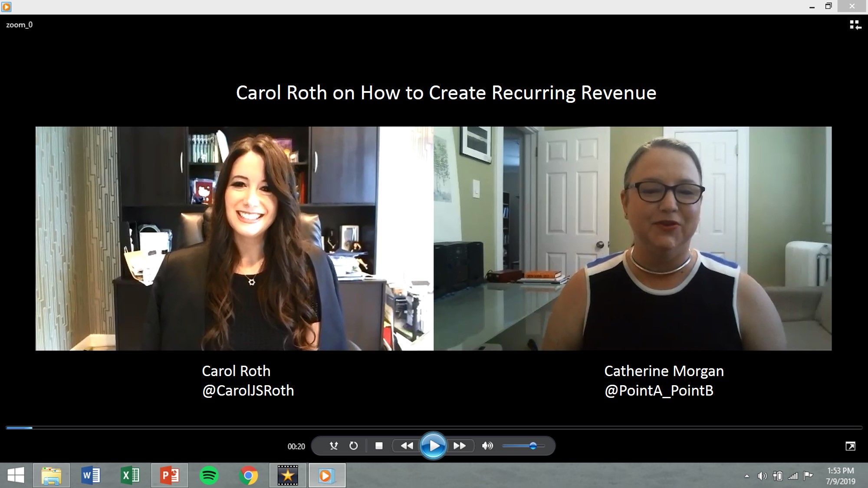Open the Windows Start menu
Screen dimensions: 868x488
click(16, 475)
